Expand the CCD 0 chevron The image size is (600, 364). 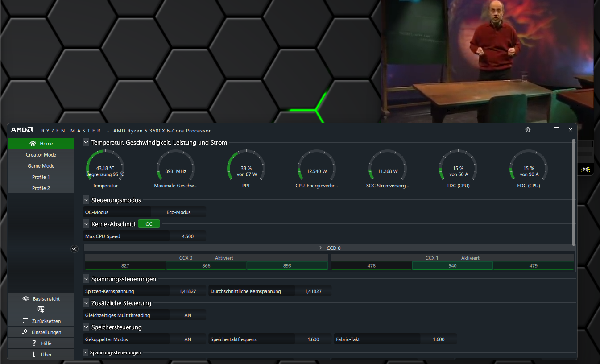(320, 248)
